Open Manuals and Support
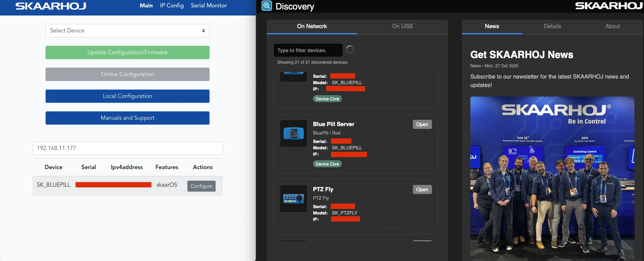 point(127,118)
